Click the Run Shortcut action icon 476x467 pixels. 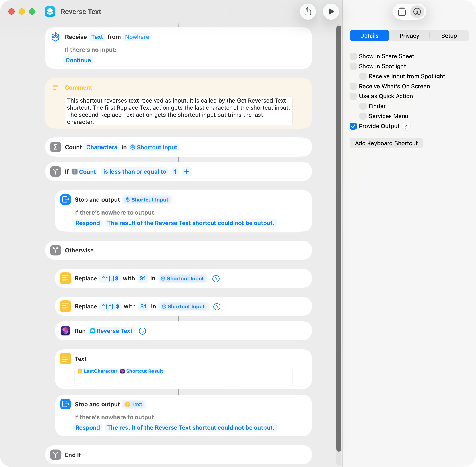65,331
